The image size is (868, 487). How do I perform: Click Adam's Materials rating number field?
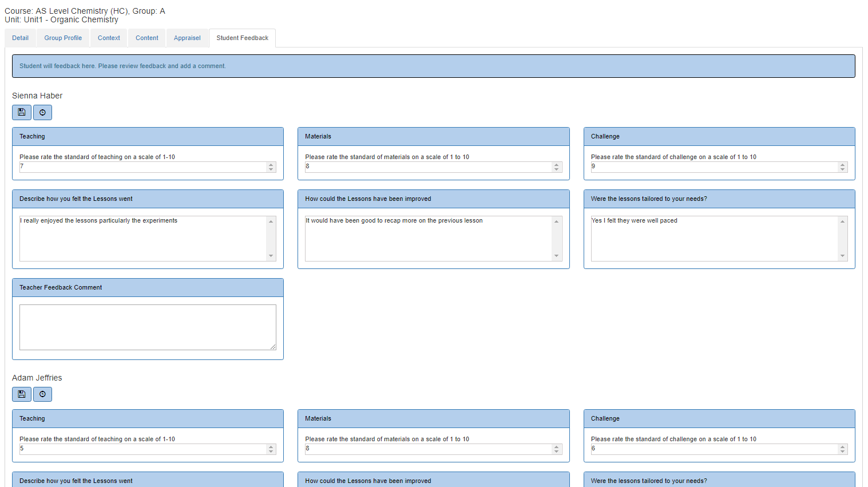427,449
